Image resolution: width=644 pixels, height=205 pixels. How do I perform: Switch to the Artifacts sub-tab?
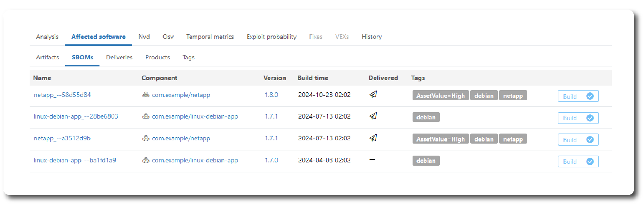point(48,57)
